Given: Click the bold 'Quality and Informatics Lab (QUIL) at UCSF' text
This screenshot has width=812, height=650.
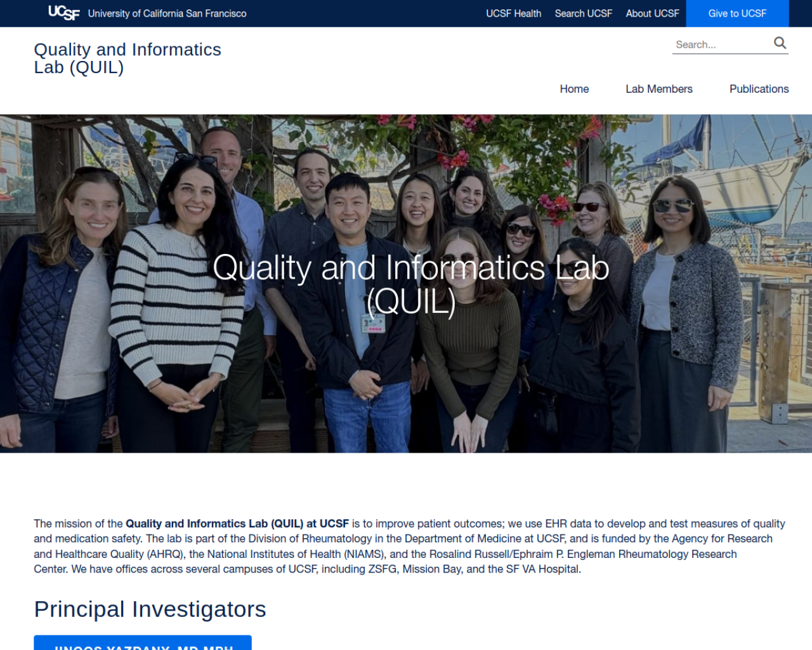Looking at the screenshot, I should coord(237,524).
